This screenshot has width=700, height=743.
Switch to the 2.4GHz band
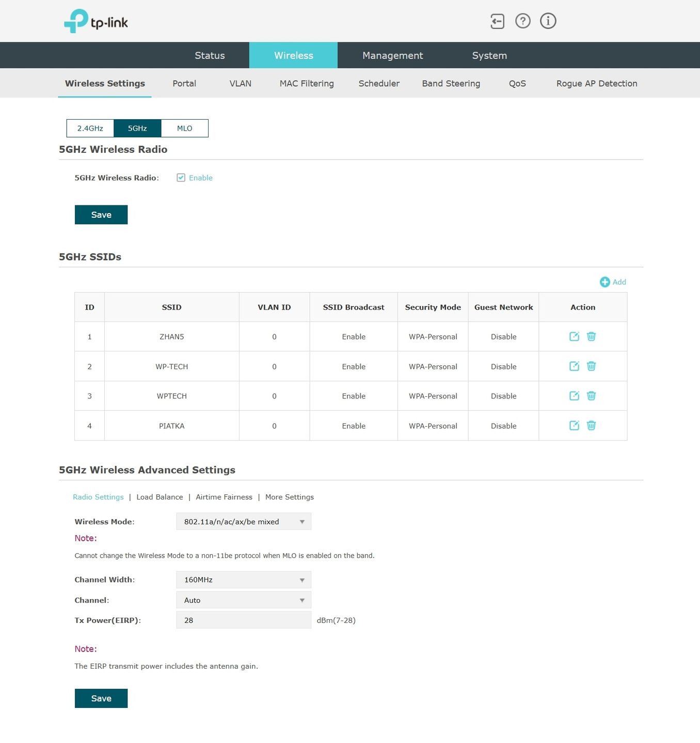click(x=90, y=128)
